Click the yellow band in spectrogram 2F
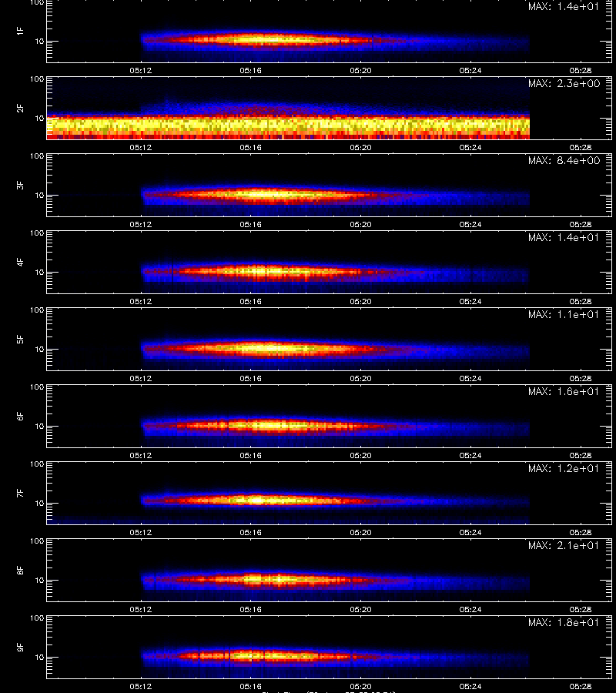 288,126
